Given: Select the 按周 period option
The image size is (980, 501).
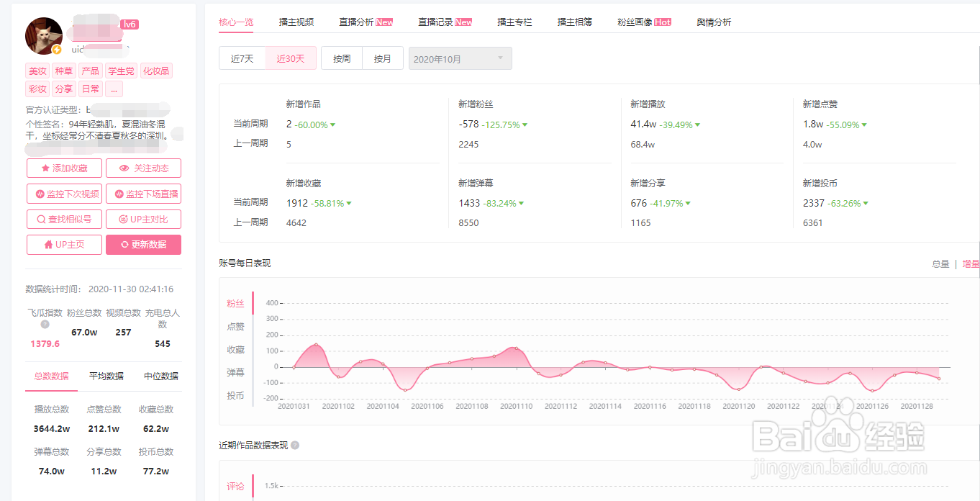Looking at the screenshot, I should click(342, 59).
